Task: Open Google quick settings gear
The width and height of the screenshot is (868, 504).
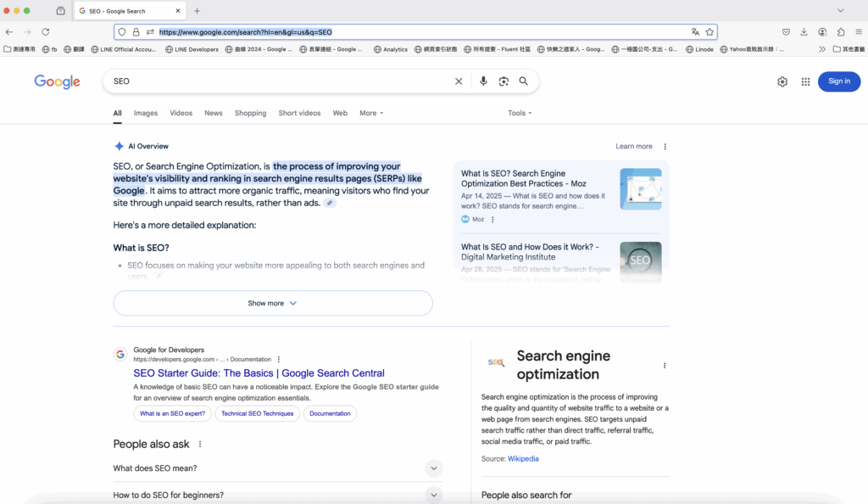Action: 782,82
